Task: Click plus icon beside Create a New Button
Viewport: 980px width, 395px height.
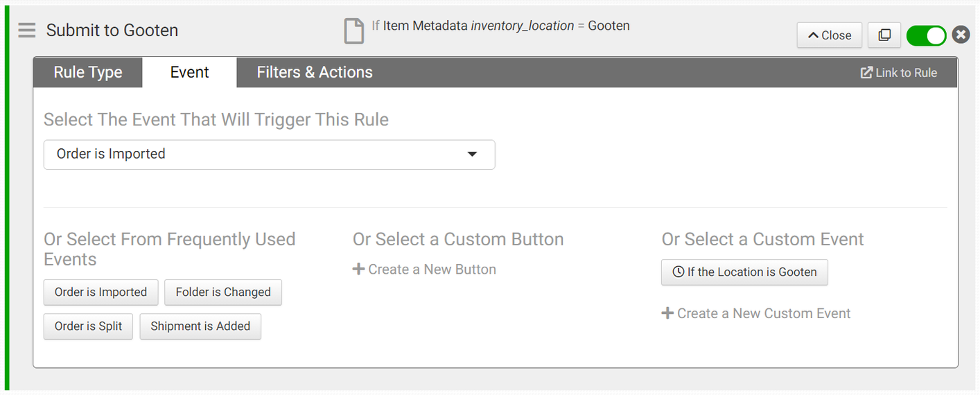Action: pyautogui.click(x=358, y=270)
